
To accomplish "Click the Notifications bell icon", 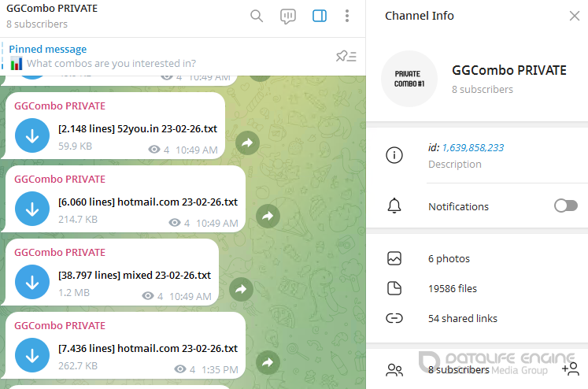I will point(394,206).
